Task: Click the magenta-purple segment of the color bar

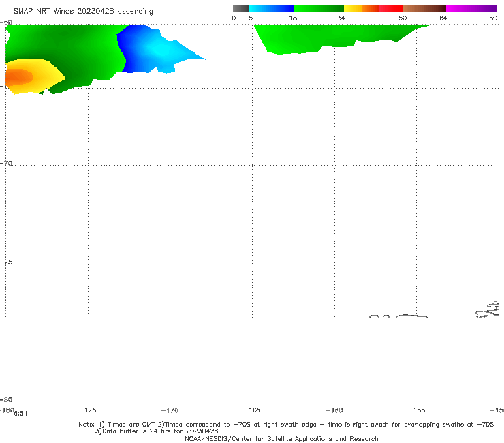Action: tap(471, 8)
